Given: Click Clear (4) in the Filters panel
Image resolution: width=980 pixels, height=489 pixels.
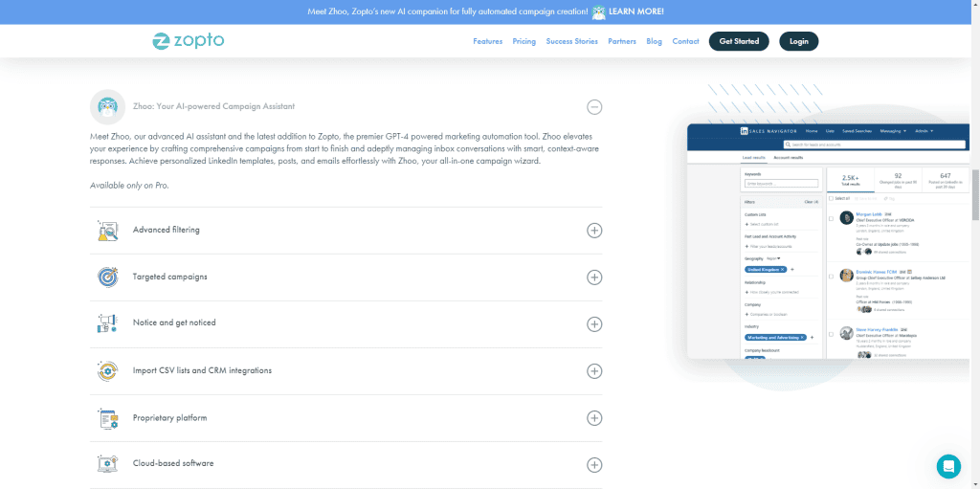Looking at the screenshot, I should [812, 202].
